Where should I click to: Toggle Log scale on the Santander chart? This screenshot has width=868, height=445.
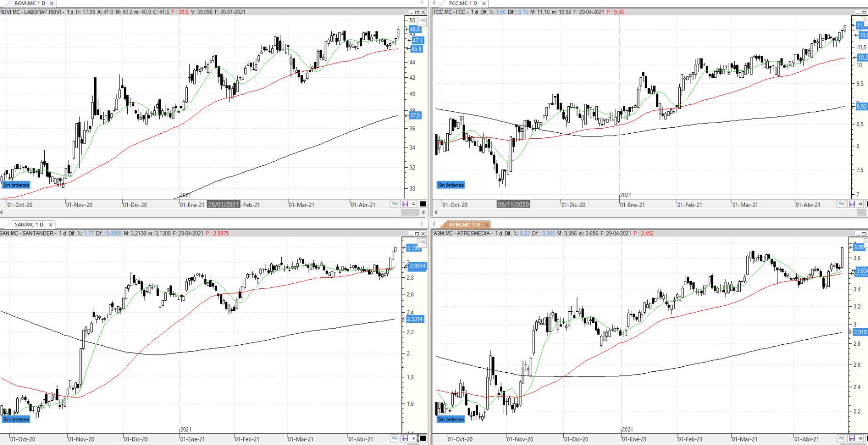(421, 242)
